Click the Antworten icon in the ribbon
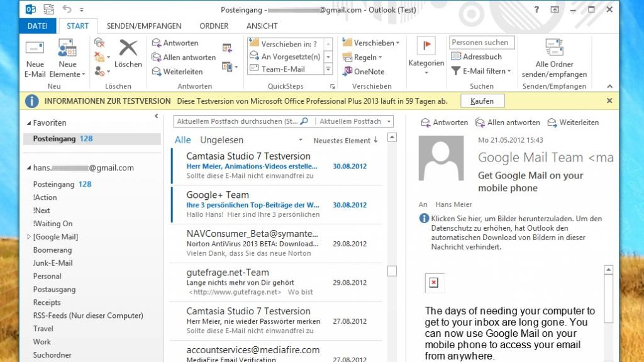 coord(157,43)
